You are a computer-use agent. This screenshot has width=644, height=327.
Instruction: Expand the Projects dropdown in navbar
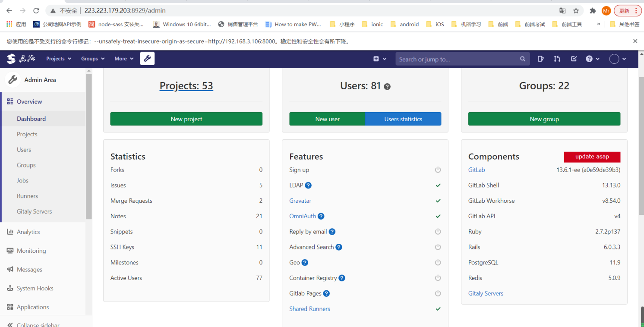[x=59, y=59]
